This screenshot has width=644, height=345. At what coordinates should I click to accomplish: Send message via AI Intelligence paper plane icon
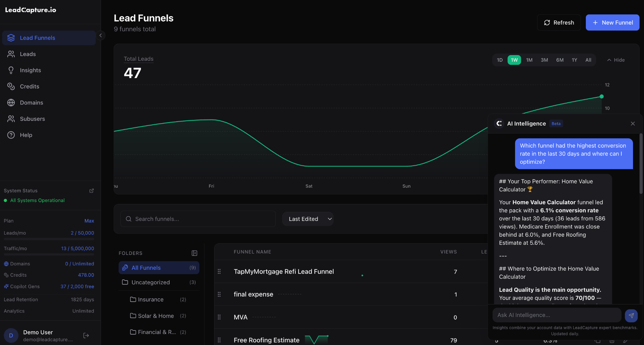click(631, 315)
